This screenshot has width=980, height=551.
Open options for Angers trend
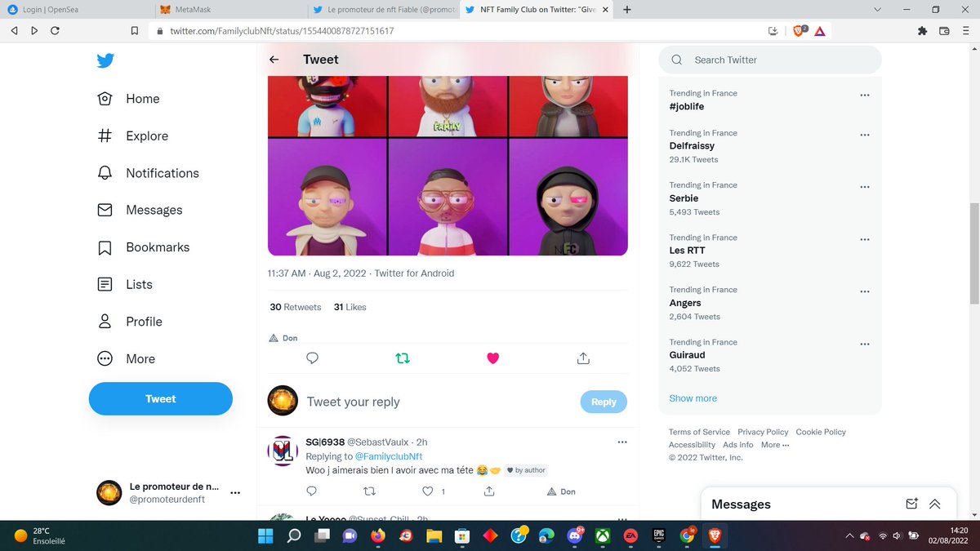pyautogui.click(x=865, y=291)
